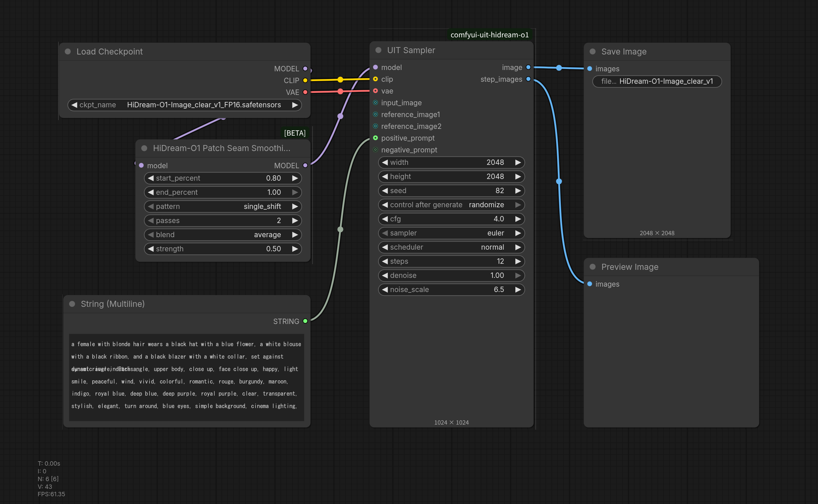The image size is (818, 504).
Task: Click the step_images output socket
Action: tap(528, 79)
